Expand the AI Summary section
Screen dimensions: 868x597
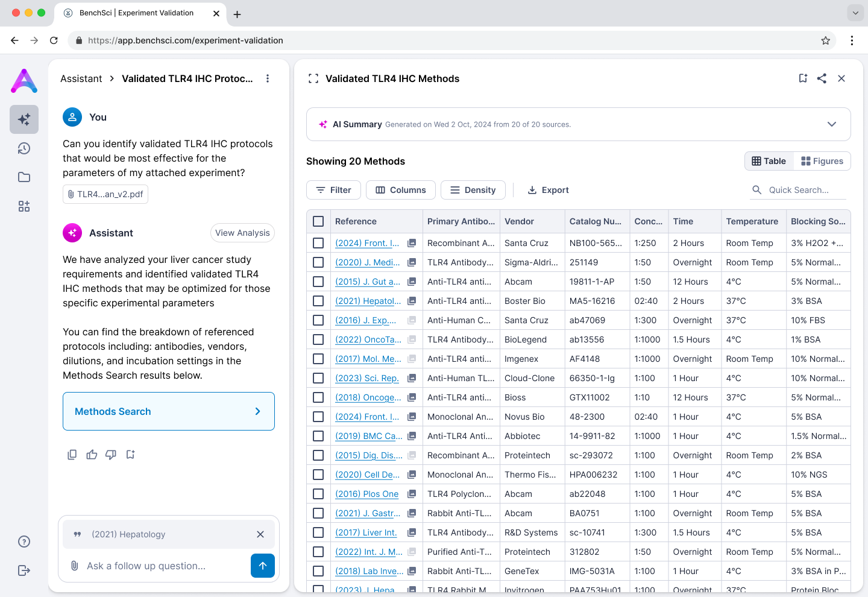[x=832, y=124]
